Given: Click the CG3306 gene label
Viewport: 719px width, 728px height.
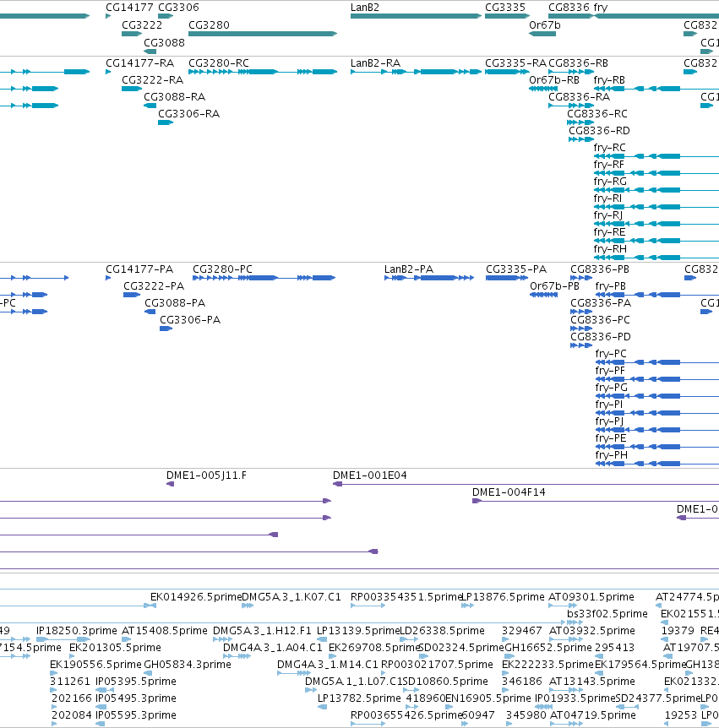Looking at the screenshot, I should 178,8.
